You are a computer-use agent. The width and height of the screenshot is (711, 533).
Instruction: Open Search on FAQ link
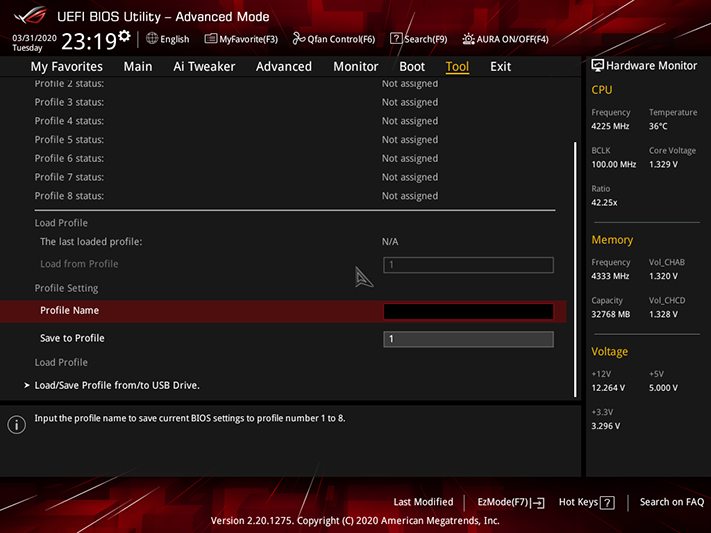pos(672,502)
